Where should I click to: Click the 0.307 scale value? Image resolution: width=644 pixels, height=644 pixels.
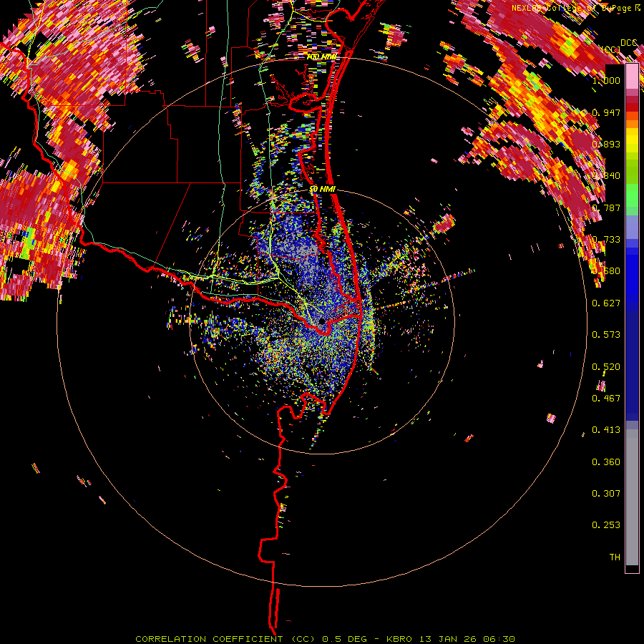click(x=606, y=494)
